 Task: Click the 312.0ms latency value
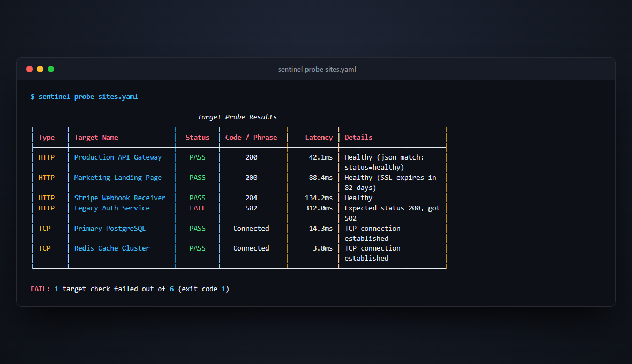tap(319, 208)
